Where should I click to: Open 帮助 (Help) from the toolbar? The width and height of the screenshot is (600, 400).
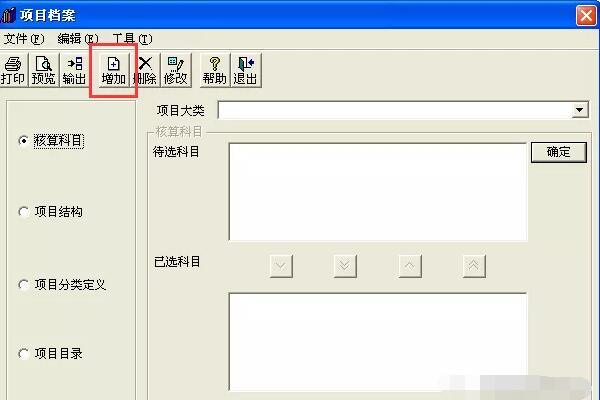pyautogui.click(x=215, y=70)
